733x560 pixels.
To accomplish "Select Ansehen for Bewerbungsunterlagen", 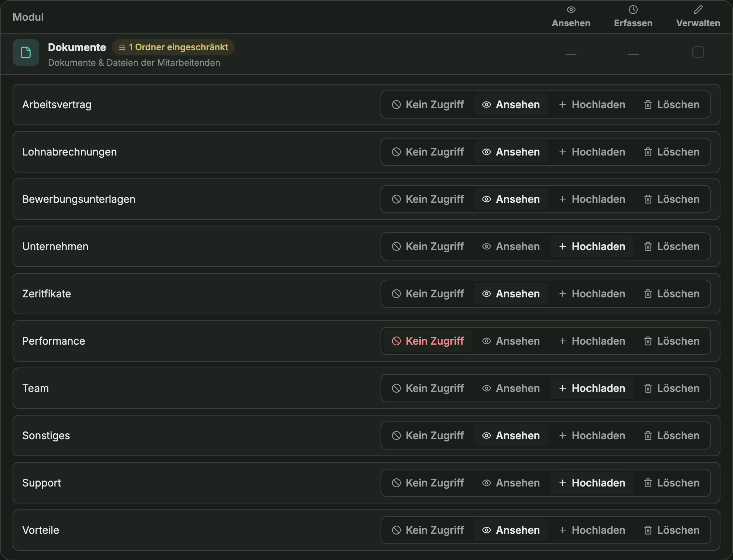I will pos(511,199).
